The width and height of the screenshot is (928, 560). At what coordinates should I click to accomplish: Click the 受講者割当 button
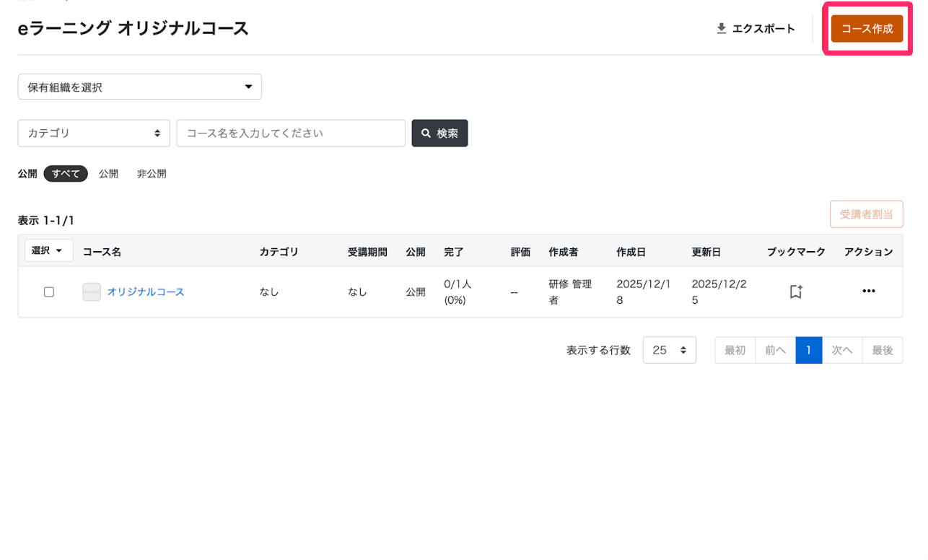867,214
